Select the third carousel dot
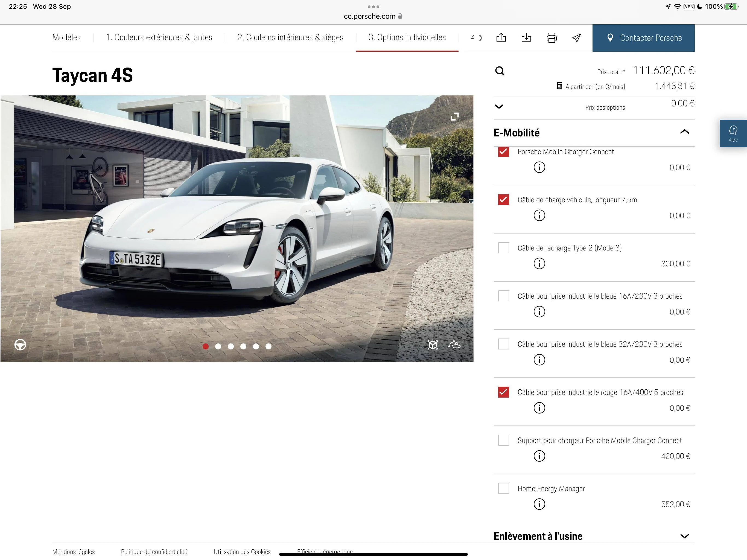Screen dimensions: 747x560 coord(231,346)
